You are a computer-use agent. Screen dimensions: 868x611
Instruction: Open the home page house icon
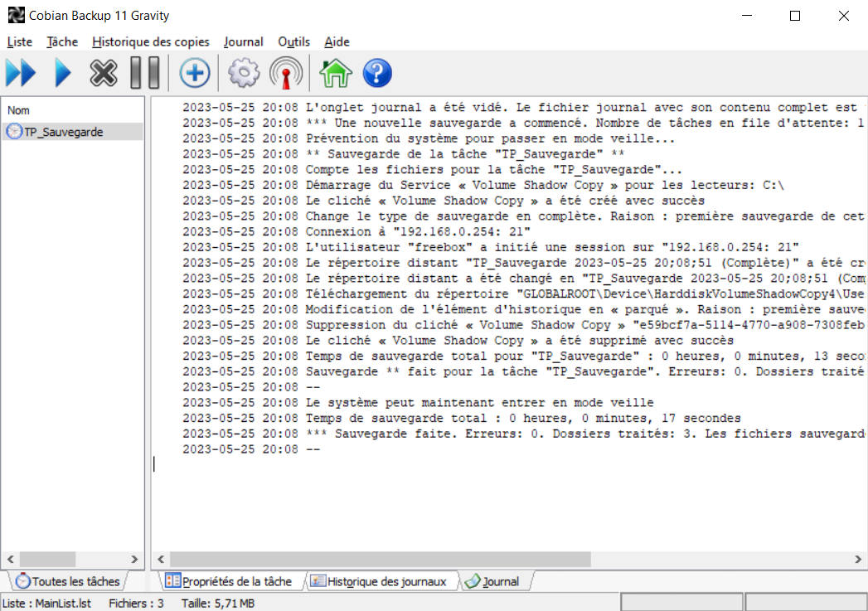tap(336, 73)
